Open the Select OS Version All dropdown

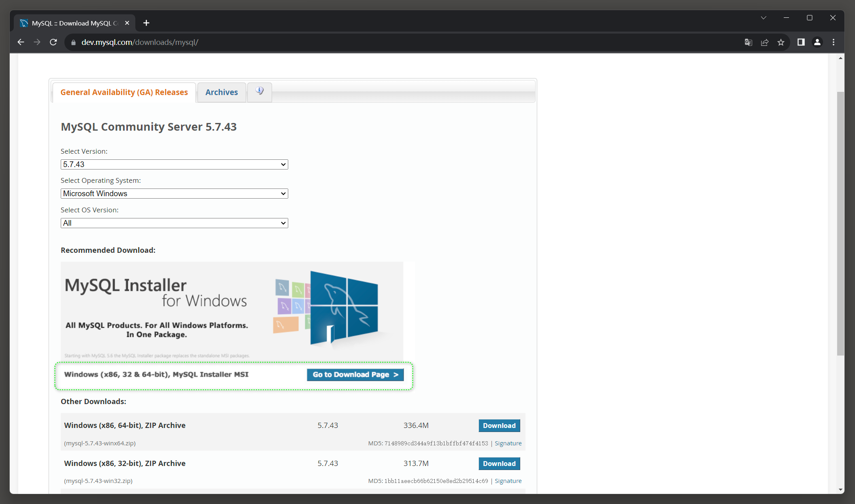pos(174,223)
